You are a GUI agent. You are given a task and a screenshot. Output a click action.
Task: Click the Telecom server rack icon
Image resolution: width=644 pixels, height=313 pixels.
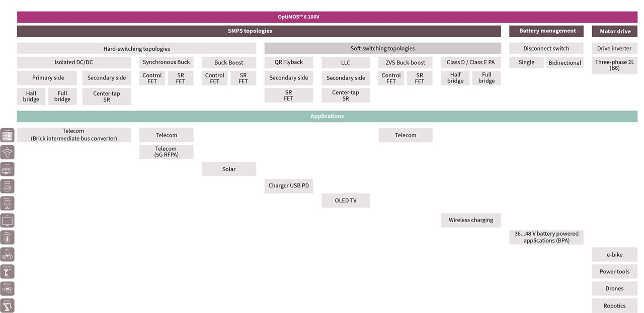tap(8, 135)
